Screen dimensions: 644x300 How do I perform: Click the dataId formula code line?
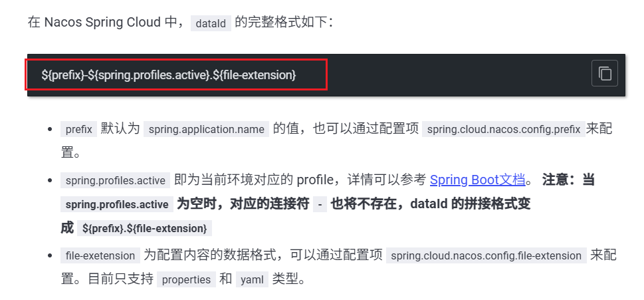coord(168,75)
